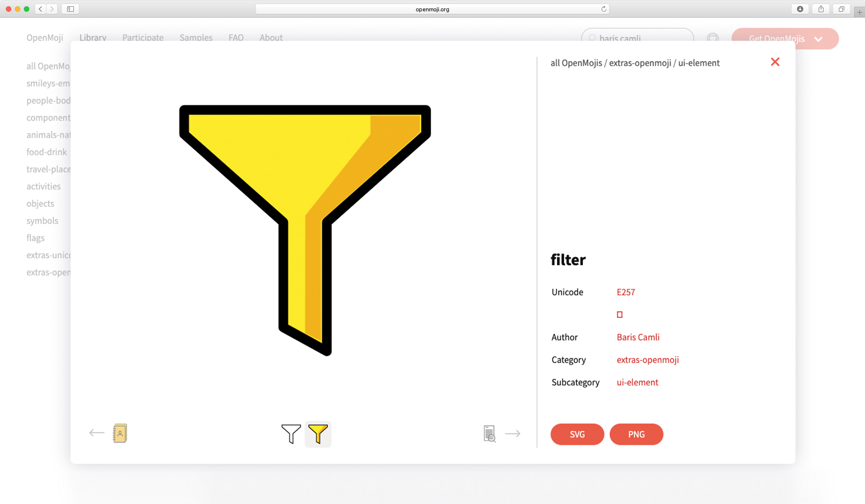Click the address book emoji icon
The image size is (865, 504).
click(119, 433)
